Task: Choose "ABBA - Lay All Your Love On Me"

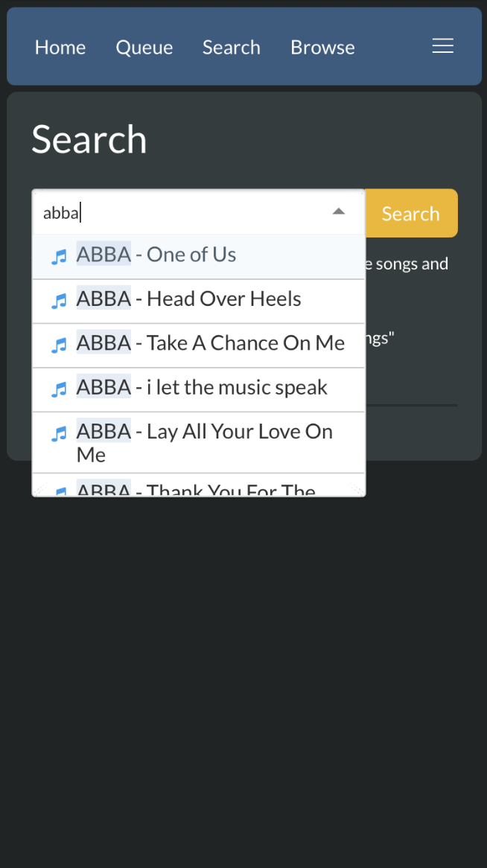Action: (205, 442)
